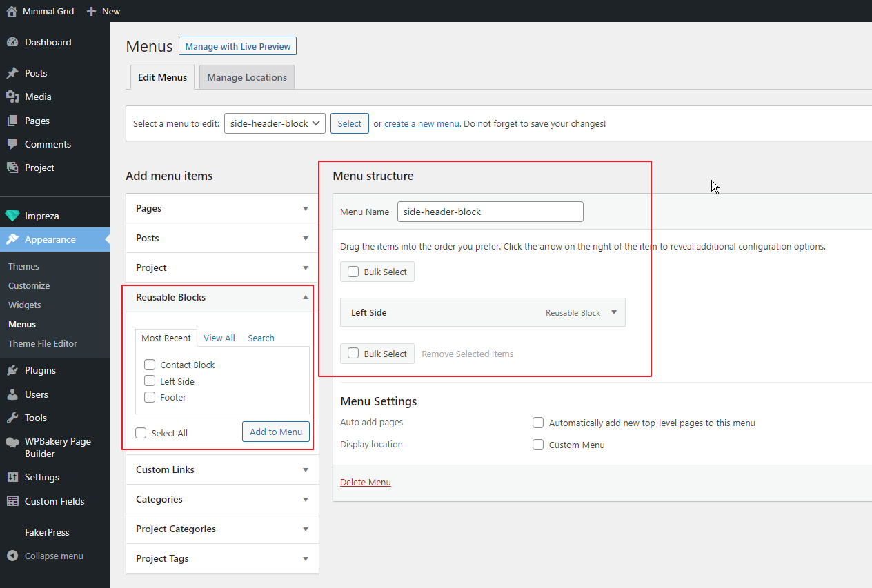Open the Dashboard gauge icon
This screenshot has height=588, width=872.
tap(12, 42)
